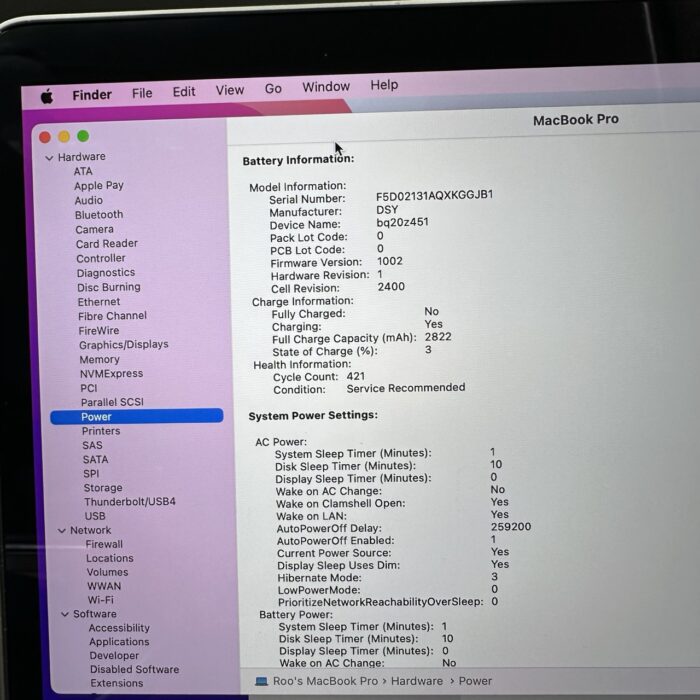Select Controller in the sidebar

point(101,258)
